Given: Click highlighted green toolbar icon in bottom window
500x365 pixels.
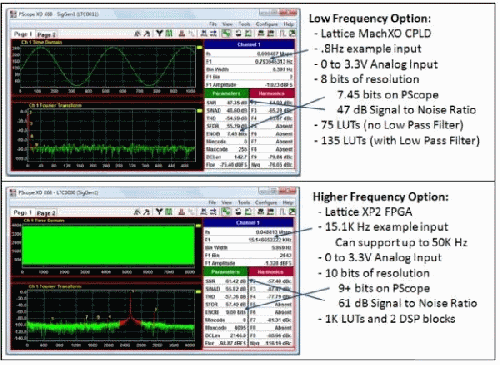Looking at the screenshot, I should click(226, 212).
